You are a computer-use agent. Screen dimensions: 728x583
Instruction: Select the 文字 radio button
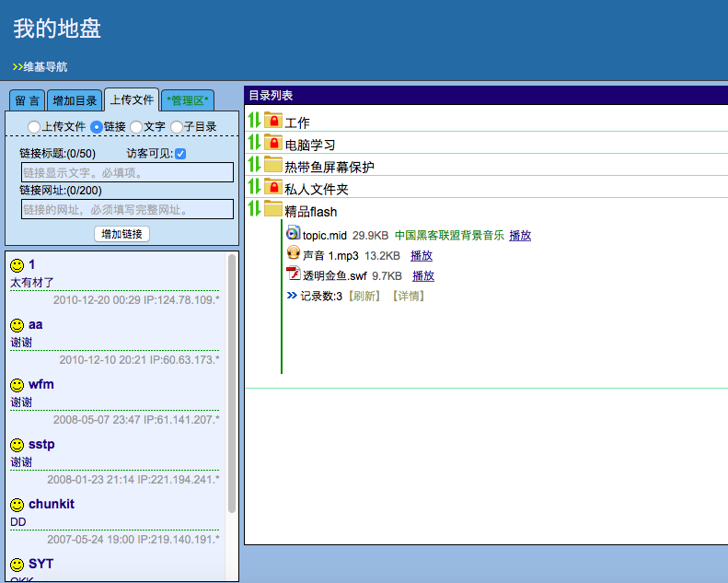(x=136, y=126)
